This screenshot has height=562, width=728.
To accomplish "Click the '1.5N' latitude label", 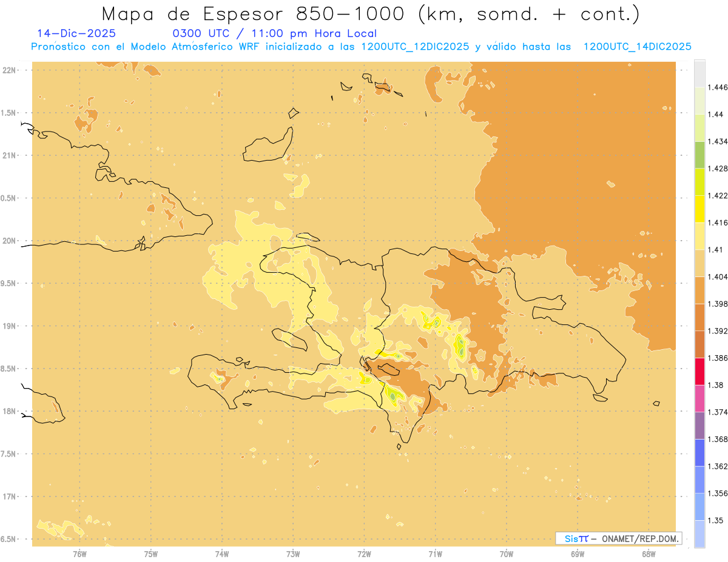I will pyautogui.click(x=9, y=113).
